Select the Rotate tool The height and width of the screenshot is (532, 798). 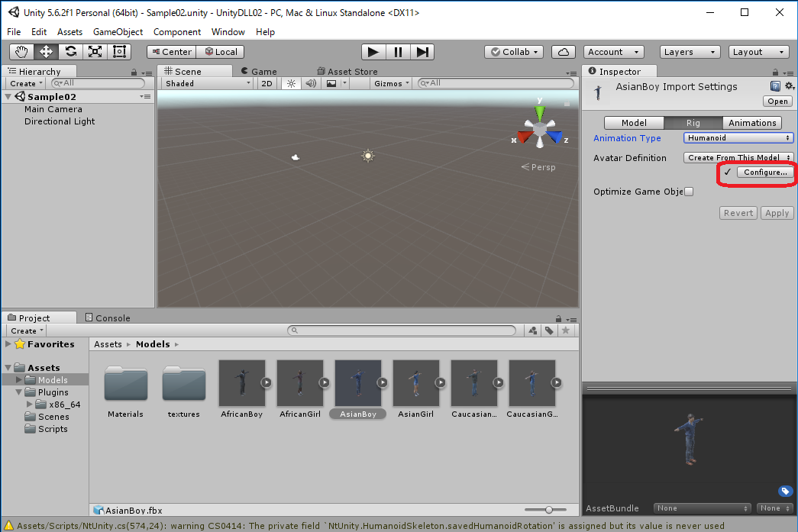coord(70,52)
